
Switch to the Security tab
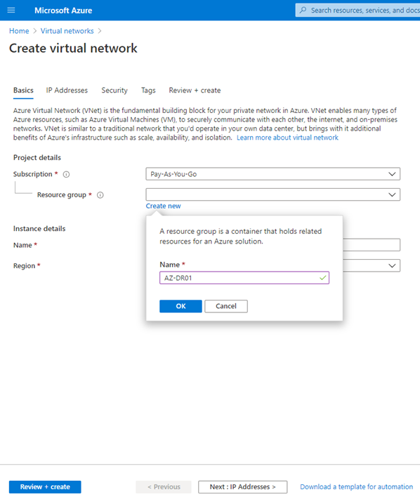pyautogui.click(x=114, y=91)
